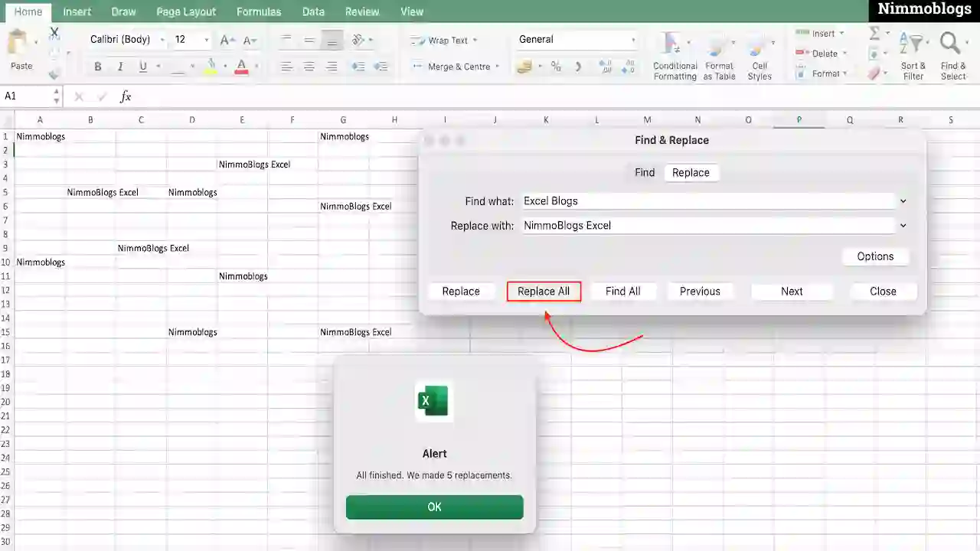Toggle Bold formatting
Viewport: 980px width, 551px height.
coord(98,67)
